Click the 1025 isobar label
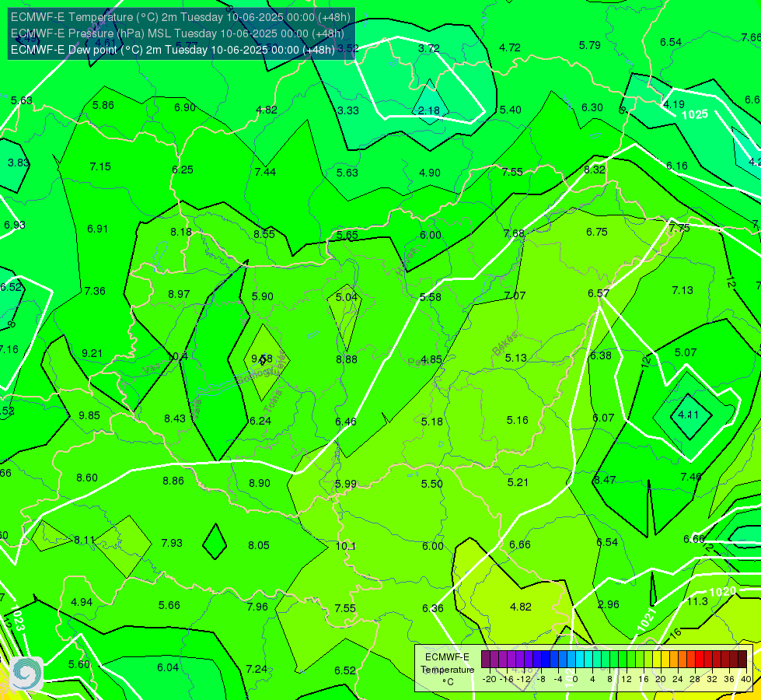 click(x=694, y=114)
